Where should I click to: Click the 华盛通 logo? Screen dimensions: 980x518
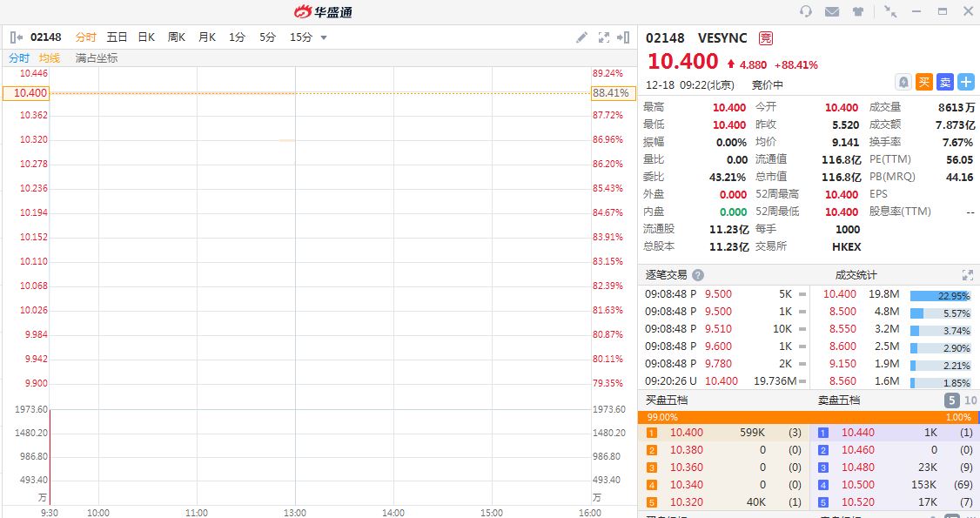pyautogui.click(x=323, y=12)
